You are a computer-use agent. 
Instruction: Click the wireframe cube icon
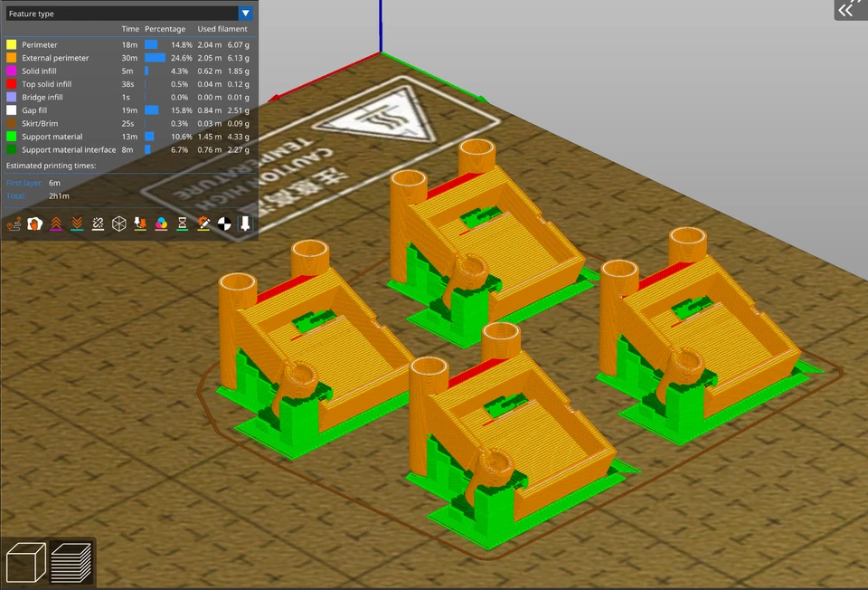pyautogui.click(x=118, y=224)
